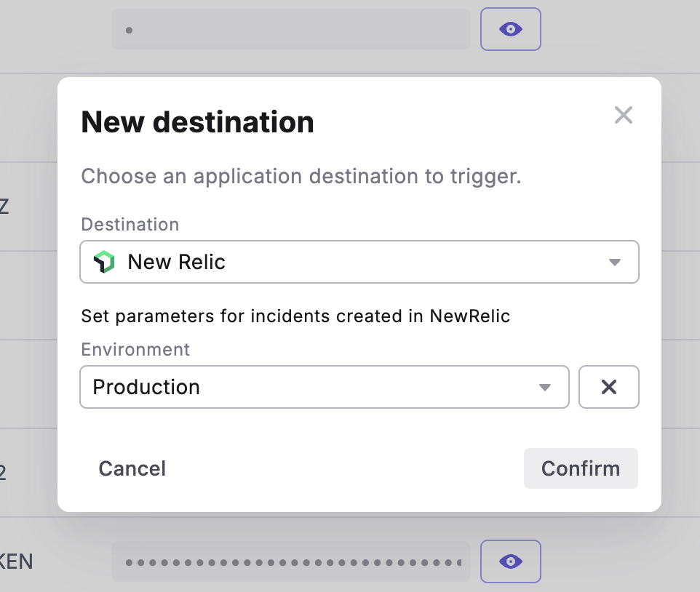Confirm the new destination
Image resolution: width=700 pixels, height=592 pixels.
point(580,468)
